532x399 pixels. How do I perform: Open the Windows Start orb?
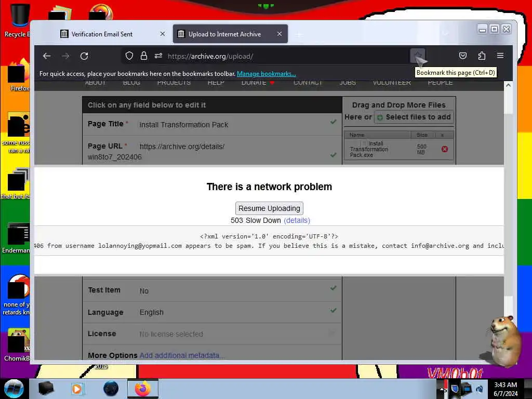coord(14,389)
